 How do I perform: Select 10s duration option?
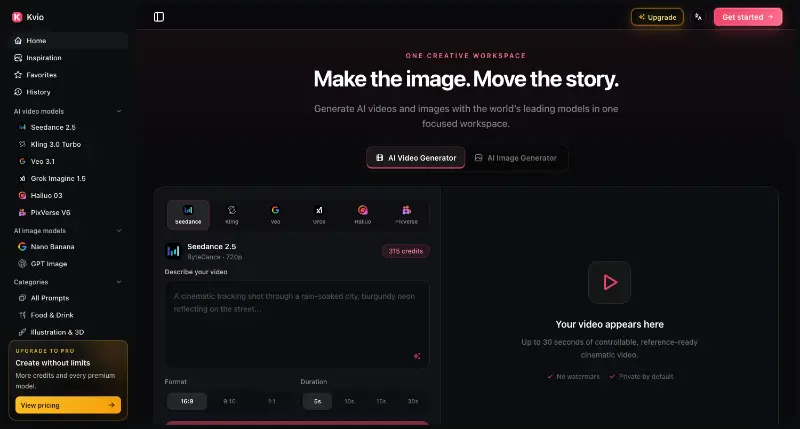point(349,401)
